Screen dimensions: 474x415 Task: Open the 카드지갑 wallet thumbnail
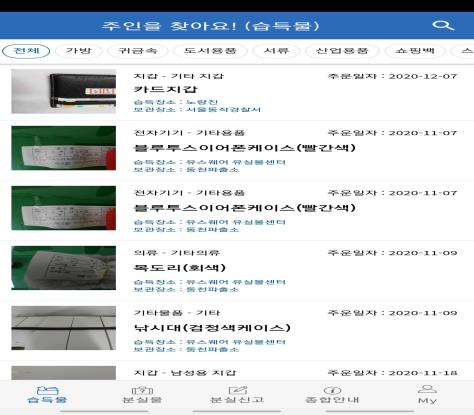[64, 91]
